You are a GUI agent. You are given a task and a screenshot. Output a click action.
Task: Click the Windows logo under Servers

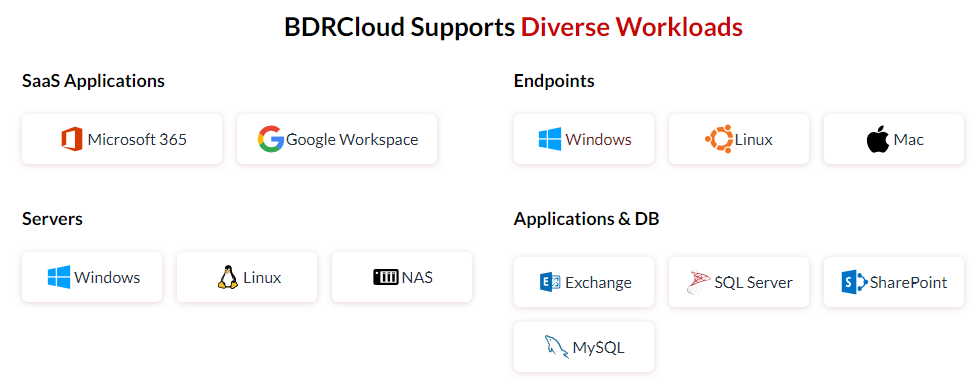click(x=59, y=277)
